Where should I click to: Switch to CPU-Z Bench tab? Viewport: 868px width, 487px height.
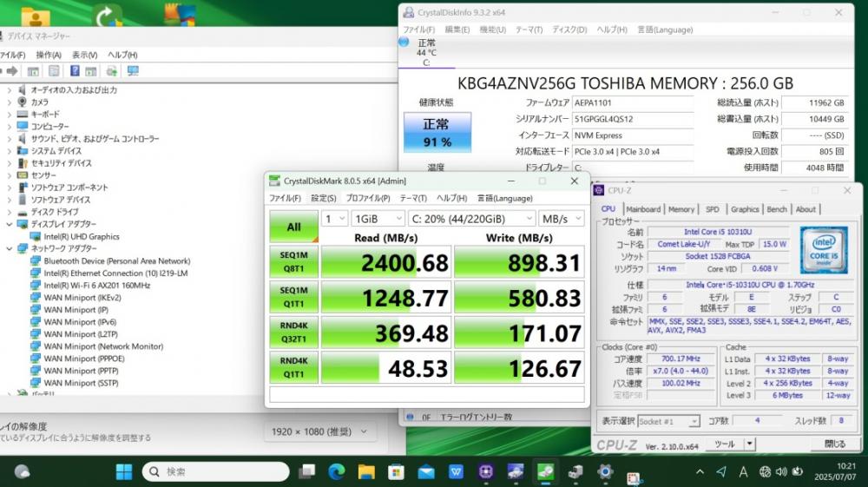(777, 209)
